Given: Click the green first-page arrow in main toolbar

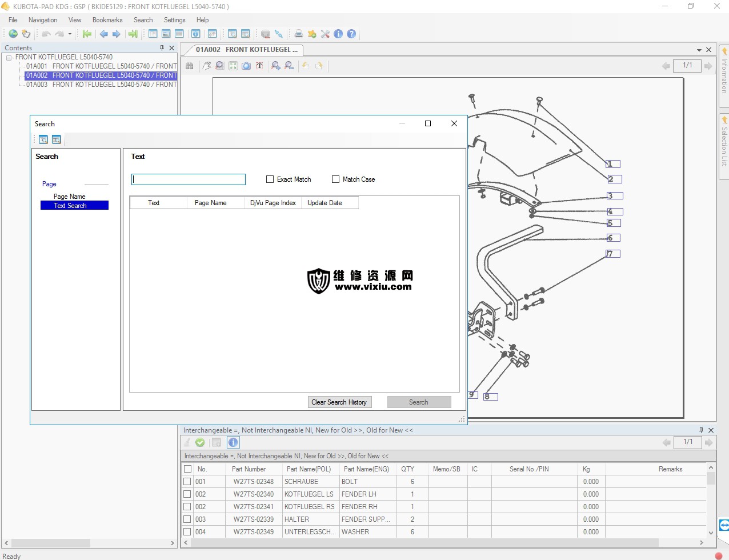Looking at the screenshot, I should [87, 34].
